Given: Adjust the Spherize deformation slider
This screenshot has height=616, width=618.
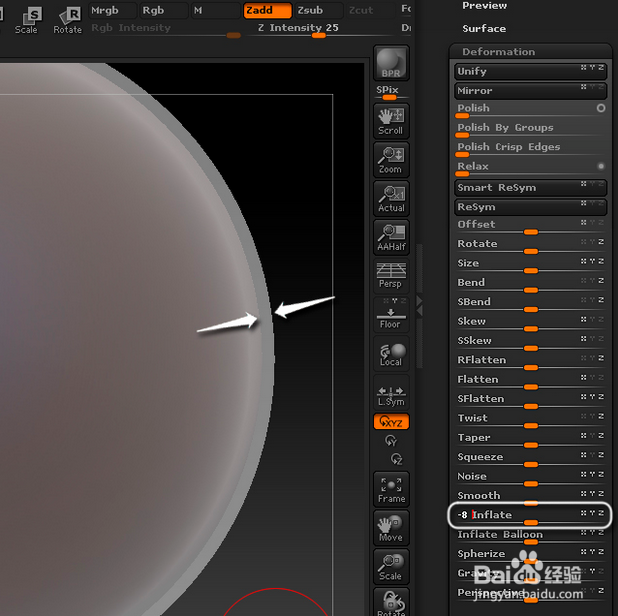Looking at the screenshot, I should coord(531,555).
